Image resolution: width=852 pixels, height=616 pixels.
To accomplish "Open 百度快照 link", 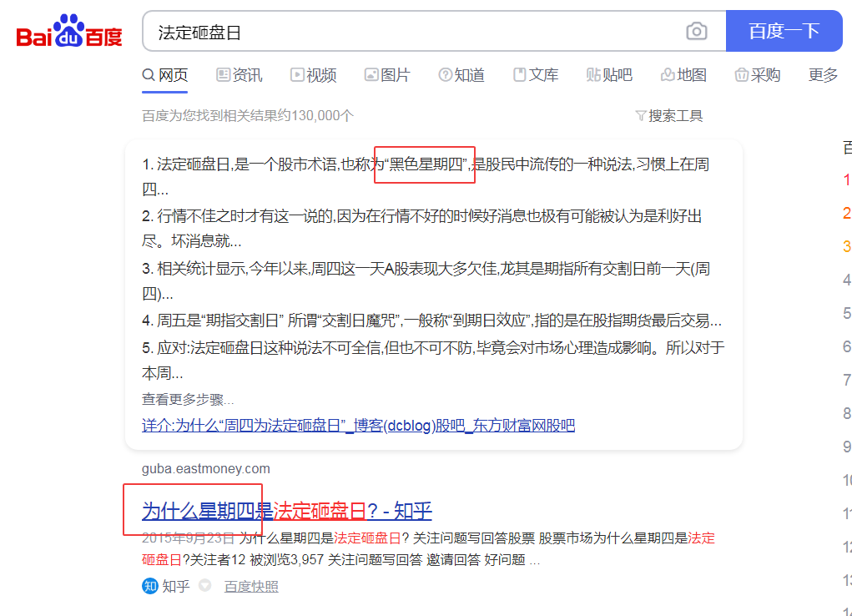I will (x=251, y=586).
